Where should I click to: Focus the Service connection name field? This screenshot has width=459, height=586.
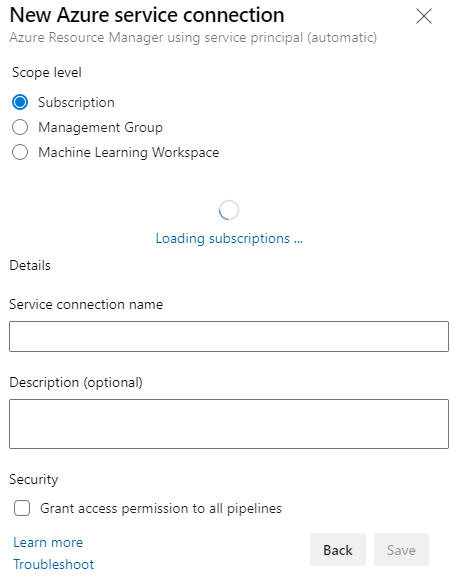pos(229,336)
